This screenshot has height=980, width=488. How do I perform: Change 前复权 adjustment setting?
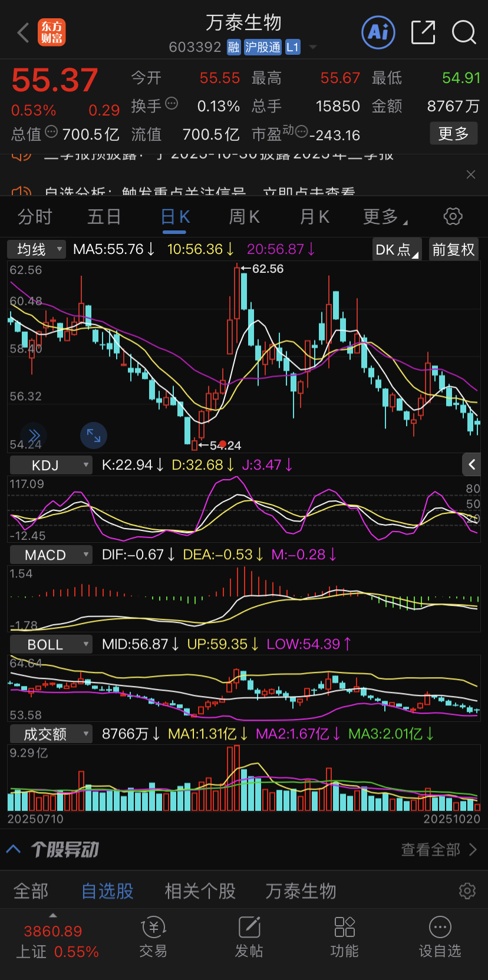tap(453, 249)
